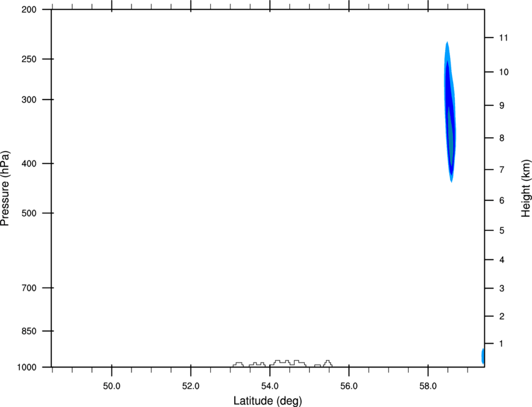The height and width of the screenshot is (407, 532).
Task: Click pressure tick label 200
Action: [29, 9]
